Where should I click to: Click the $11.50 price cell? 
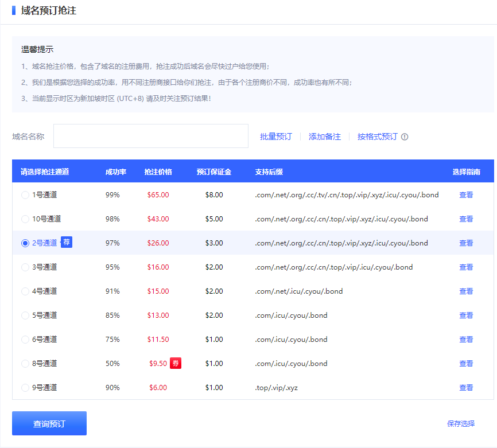point(158,340)
